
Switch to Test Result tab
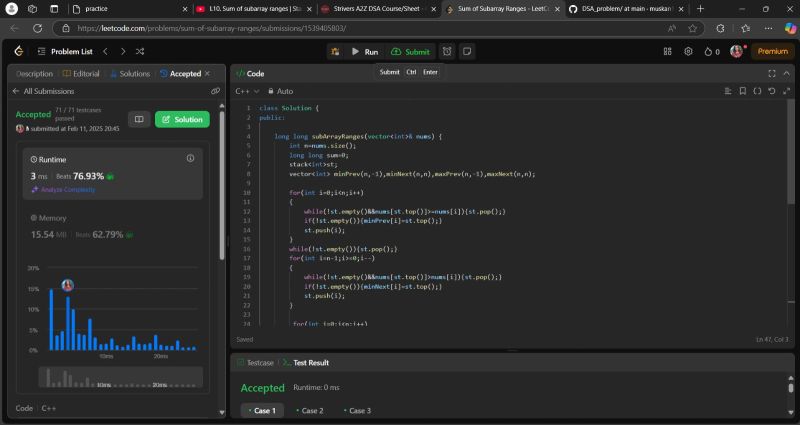coord(306,363)
